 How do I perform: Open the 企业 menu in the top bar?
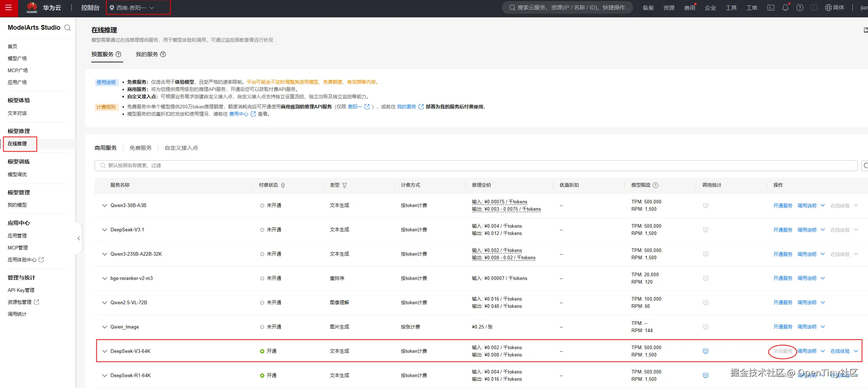click(x=710, y=8)
